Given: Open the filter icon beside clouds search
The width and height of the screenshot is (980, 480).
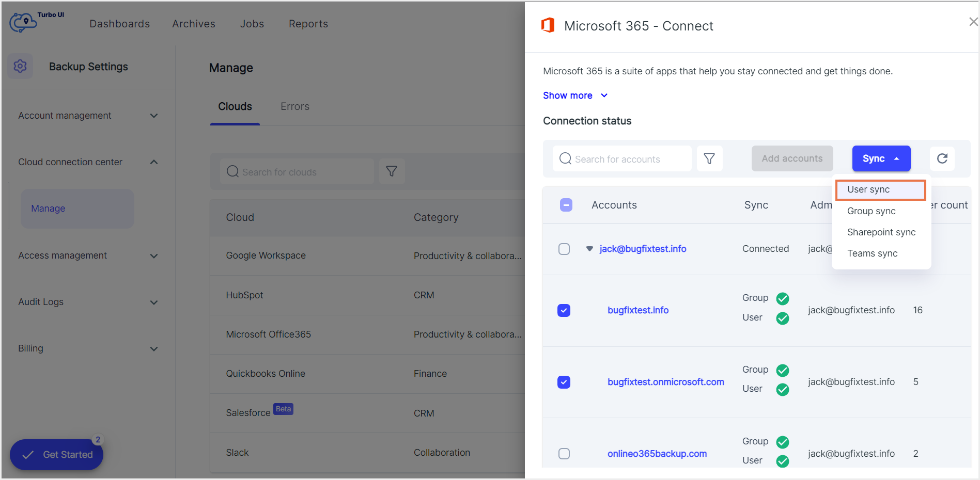Looking at the screenshot, I should [x=392, y=171].
